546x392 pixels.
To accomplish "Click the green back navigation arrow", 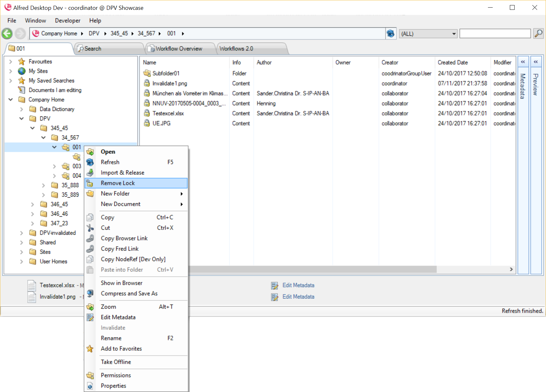I will point(7,34).
